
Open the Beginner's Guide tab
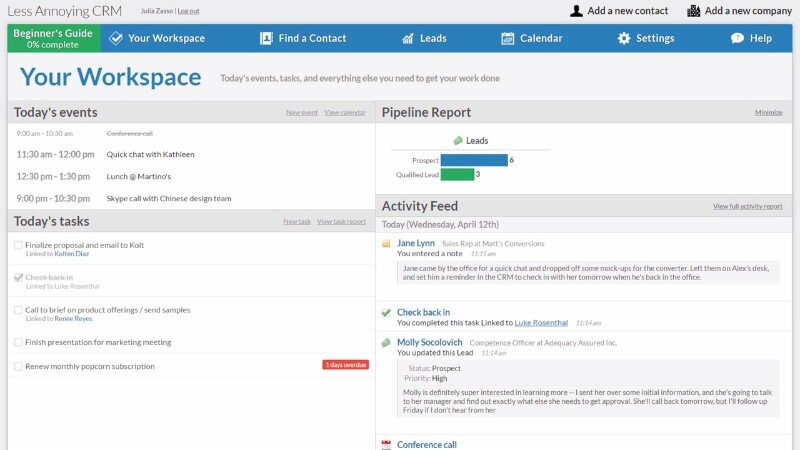pos(52,39)
